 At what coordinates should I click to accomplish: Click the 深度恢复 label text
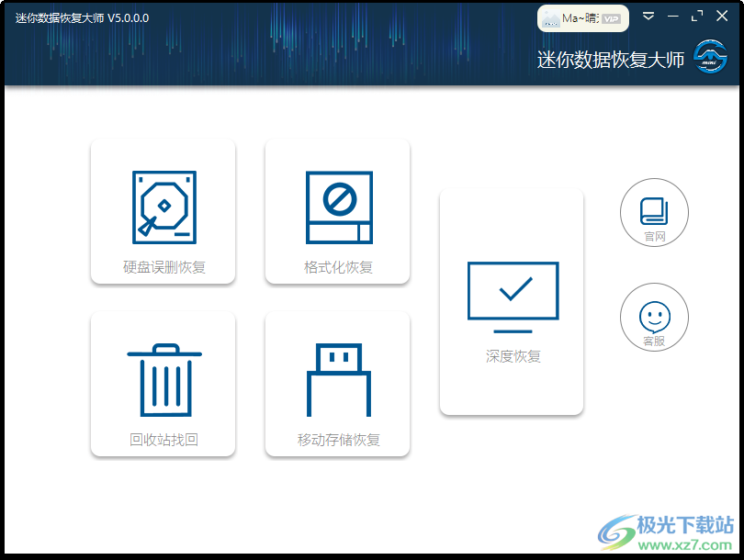pos(512,356)
